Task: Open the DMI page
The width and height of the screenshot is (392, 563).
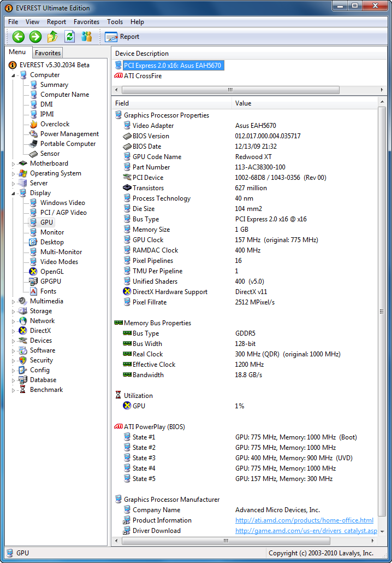Action: coord(46,104)
